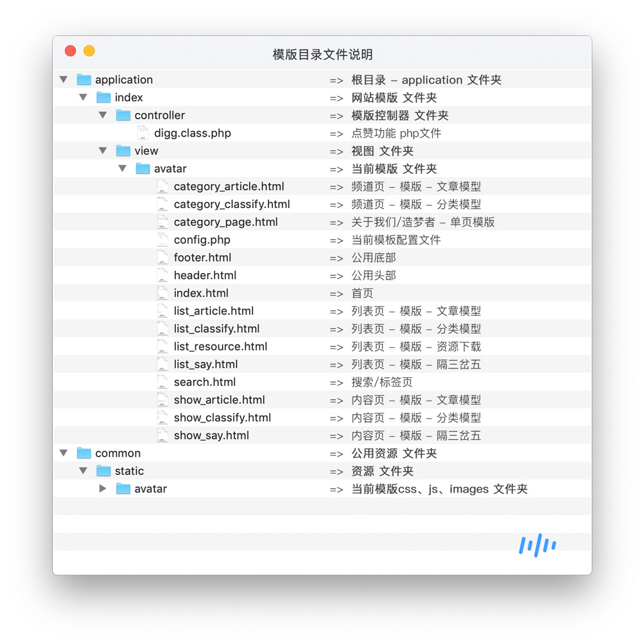Screen dimensions: 644x644
Task: Click the '列表页 – 模版 – 资源下载' description
Action: click(x=416, y=346)
